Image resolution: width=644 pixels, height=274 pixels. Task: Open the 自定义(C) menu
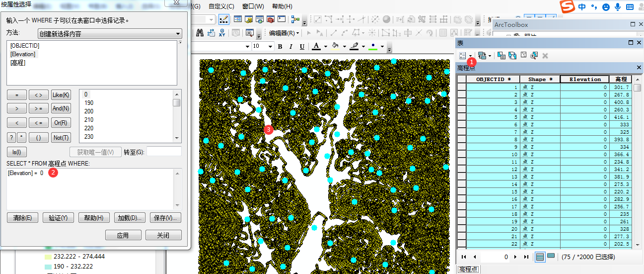tap(221, 6)
